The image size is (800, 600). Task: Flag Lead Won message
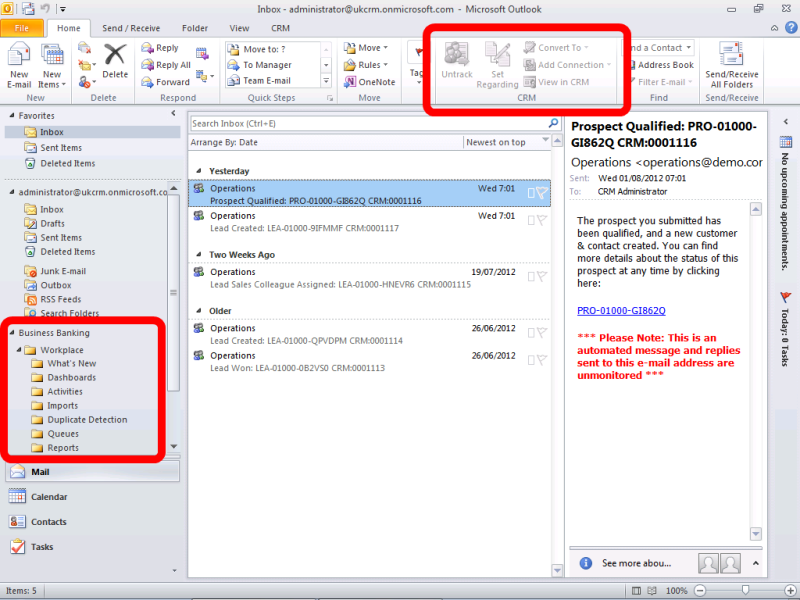coord(542,360)
